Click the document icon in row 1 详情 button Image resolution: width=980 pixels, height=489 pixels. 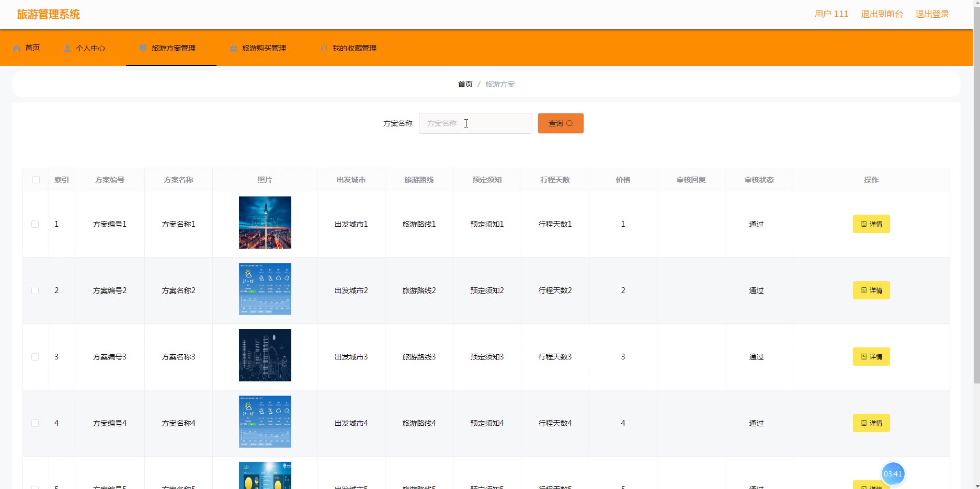point(864,224)
